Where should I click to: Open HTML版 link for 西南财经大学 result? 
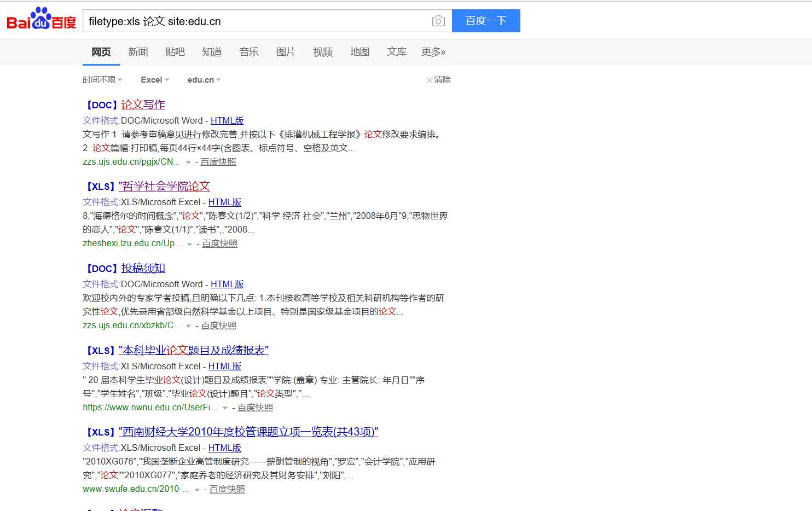click(225, 448)
